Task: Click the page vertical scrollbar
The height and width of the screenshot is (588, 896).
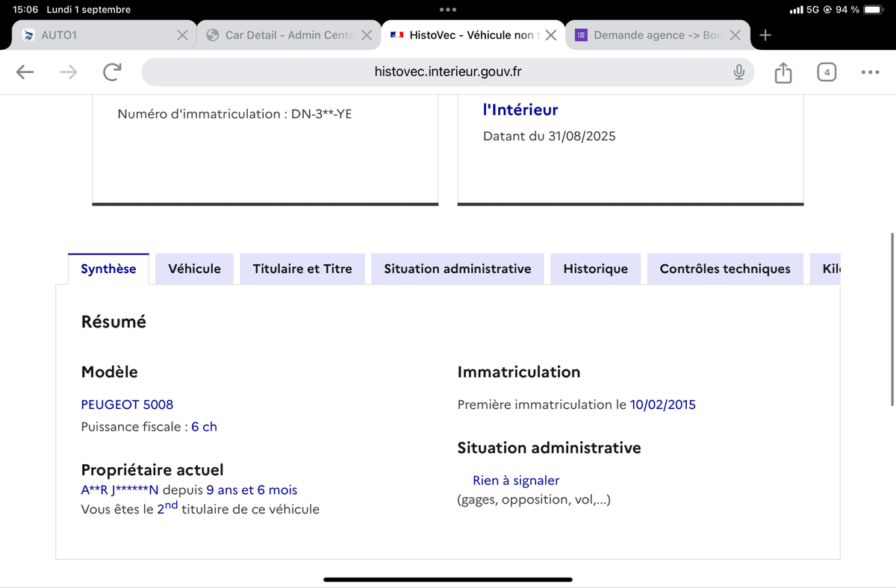Action: tap(892, 319)
